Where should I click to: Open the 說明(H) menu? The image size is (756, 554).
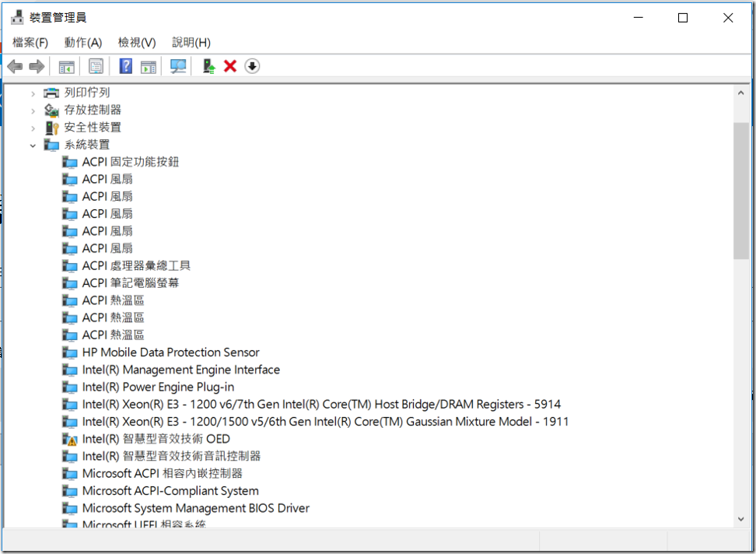(191, 43)
